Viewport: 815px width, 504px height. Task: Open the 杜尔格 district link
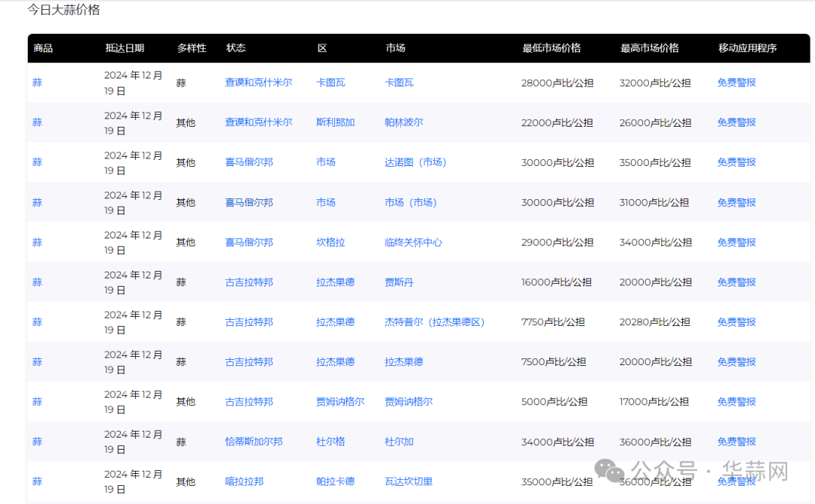[331, 441]
